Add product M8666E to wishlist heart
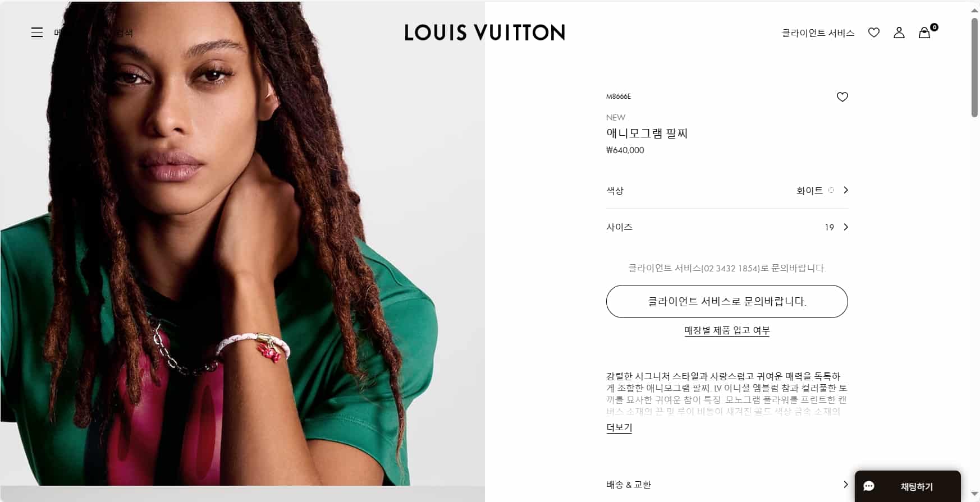The height and width of the screenshot is (502, 980). click(x=842, y=97)
